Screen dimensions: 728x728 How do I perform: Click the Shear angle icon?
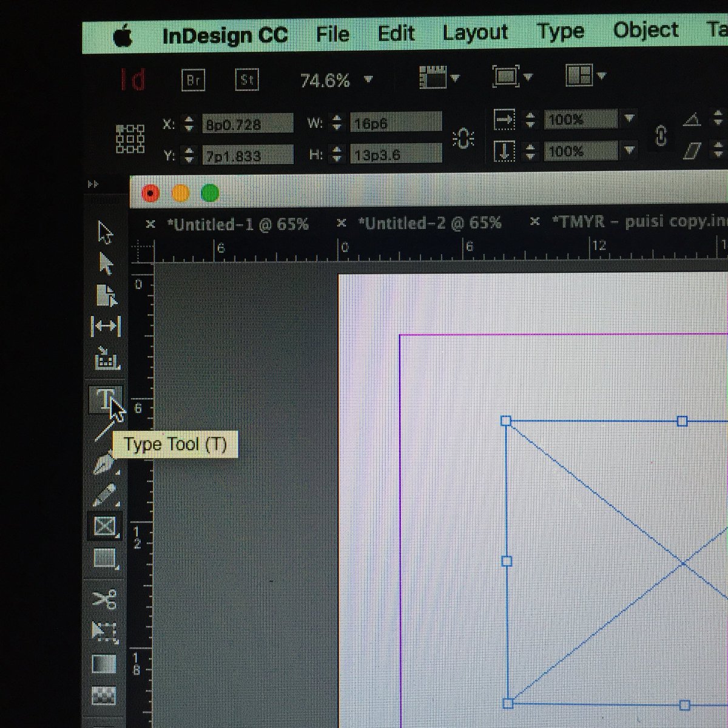[x=693, y=150]
